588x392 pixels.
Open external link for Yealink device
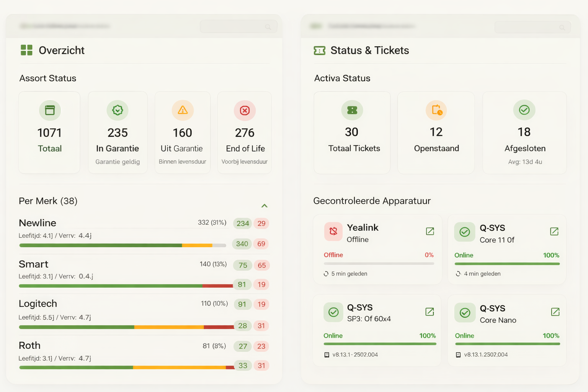click(430, 231)
